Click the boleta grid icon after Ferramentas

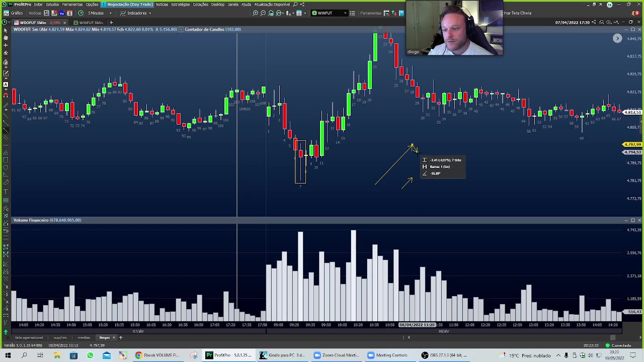click(386, 13)
